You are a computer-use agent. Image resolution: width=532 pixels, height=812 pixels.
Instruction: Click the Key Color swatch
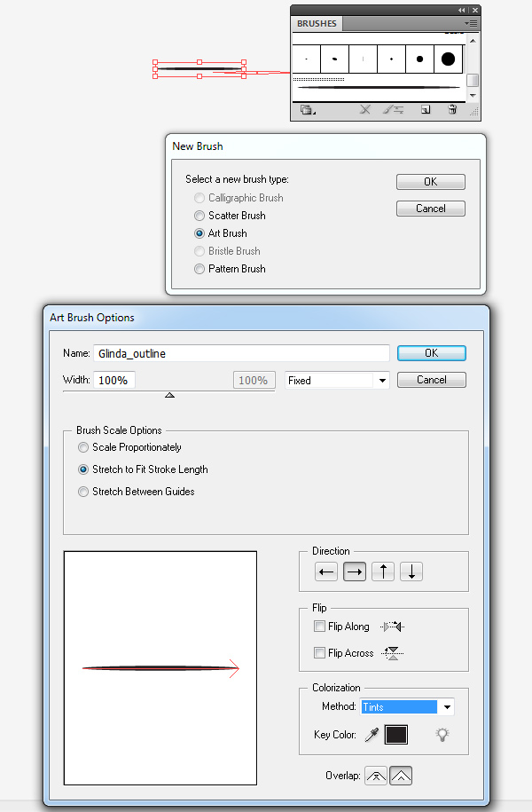click(x=395, y=734)
